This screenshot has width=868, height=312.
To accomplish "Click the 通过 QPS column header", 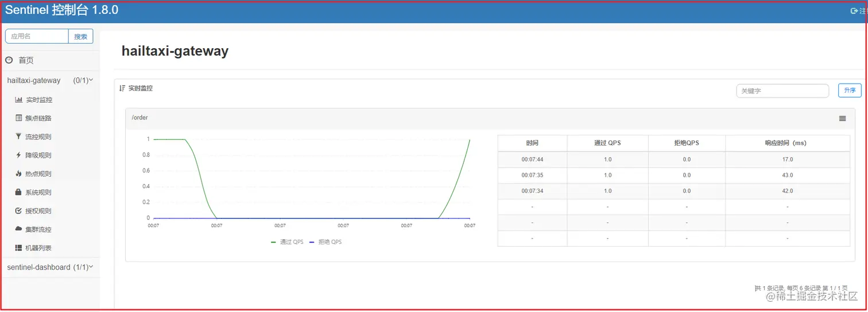I will [607, 143].
